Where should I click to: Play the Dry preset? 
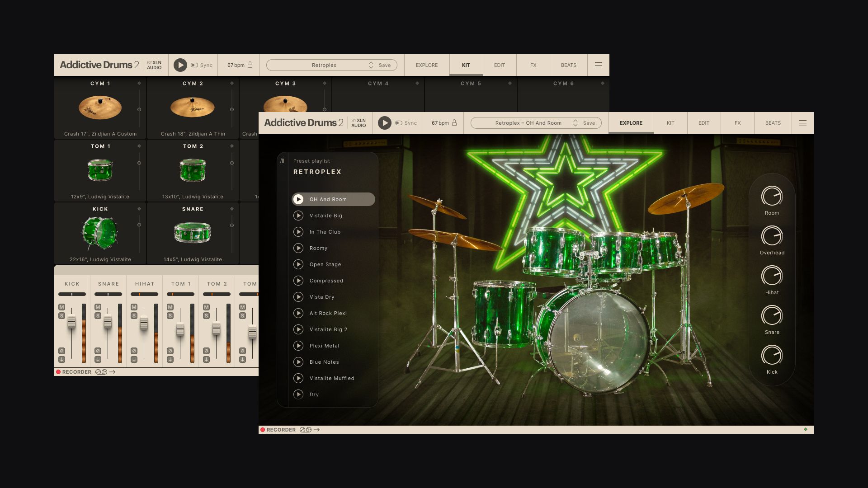point(298,394)
